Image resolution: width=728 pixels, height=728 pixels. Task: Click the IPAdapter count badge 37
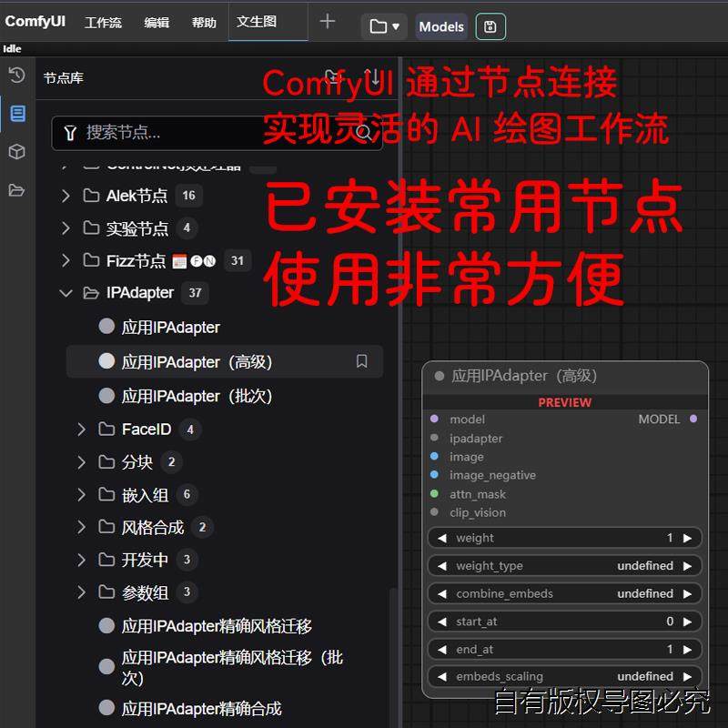click(x=195, y=293)
